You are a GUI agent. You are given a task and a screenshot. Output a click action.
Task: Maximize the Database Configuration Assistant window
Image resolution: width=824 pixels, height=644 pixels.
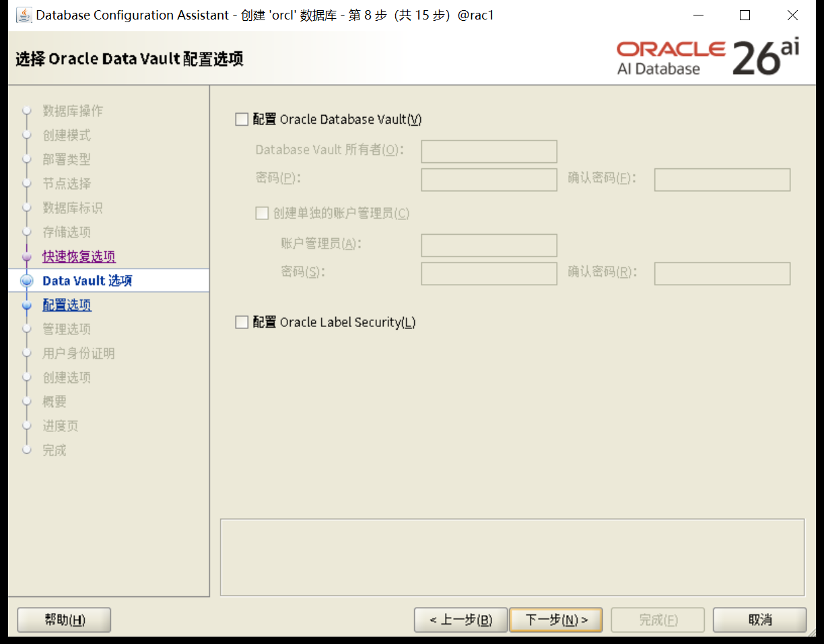pyautogui.click(x=745, y=15)
